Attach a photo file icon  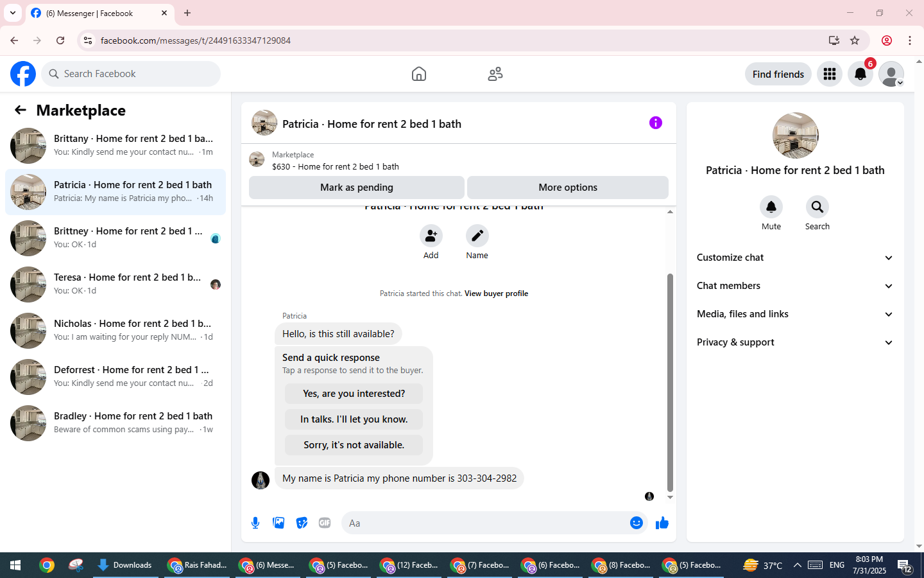278,523
